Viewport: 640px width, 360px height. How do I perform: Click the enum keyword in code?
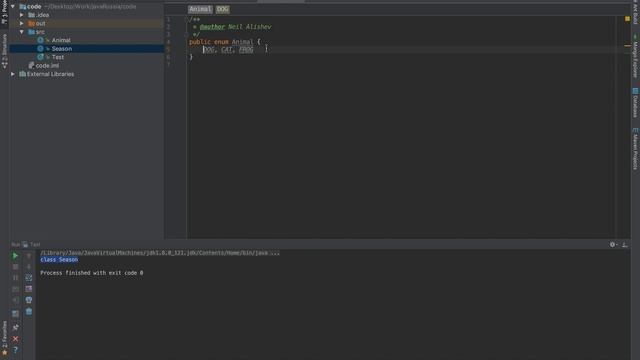tap(221, 42)
